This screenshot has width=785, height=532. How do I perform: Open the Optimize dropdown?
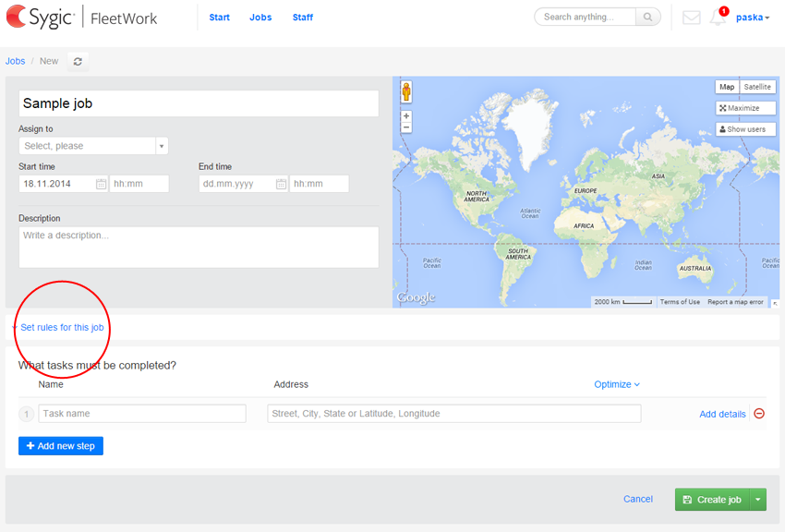click(x=617, y=384)
